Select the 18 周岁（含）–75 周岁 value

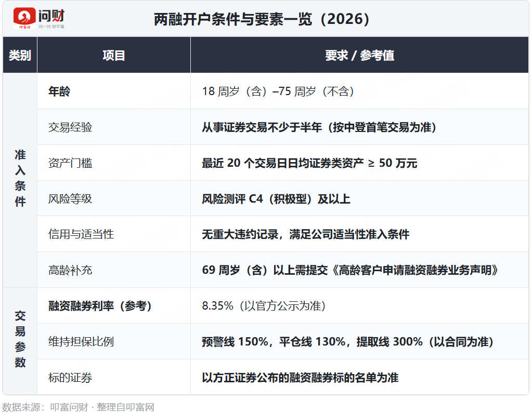[278, 91]
